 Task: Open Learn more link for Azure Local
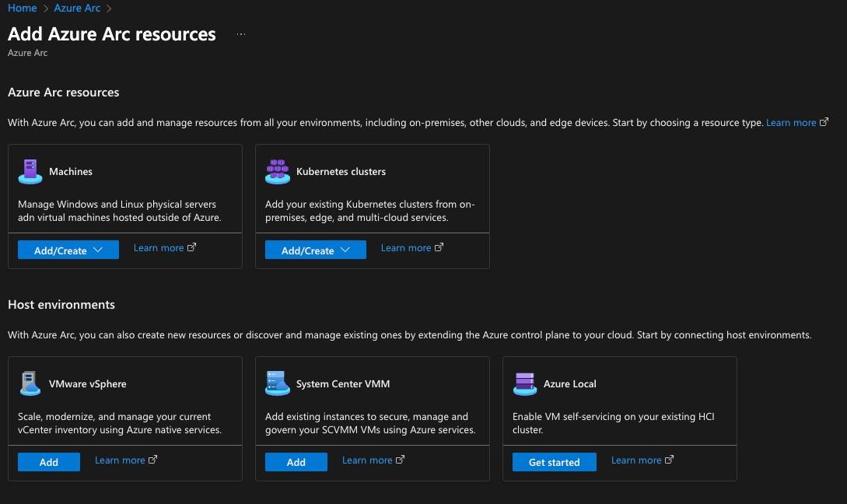(x=636, y=460)
